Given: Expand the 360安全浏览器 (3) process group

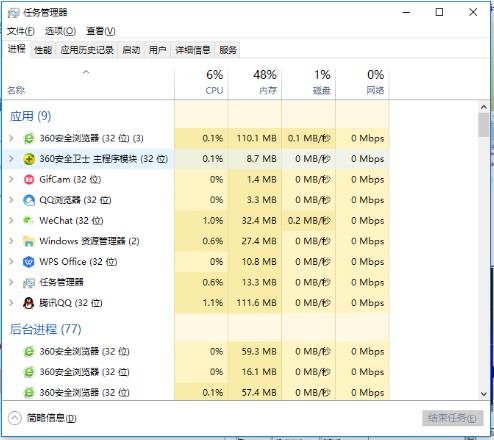Looking at the screenshot, I should click(x=11, y=138).
